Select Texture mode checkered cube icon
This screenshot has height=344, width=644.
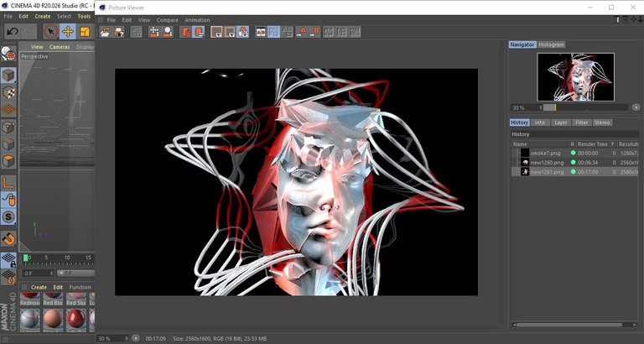point(8,93)
